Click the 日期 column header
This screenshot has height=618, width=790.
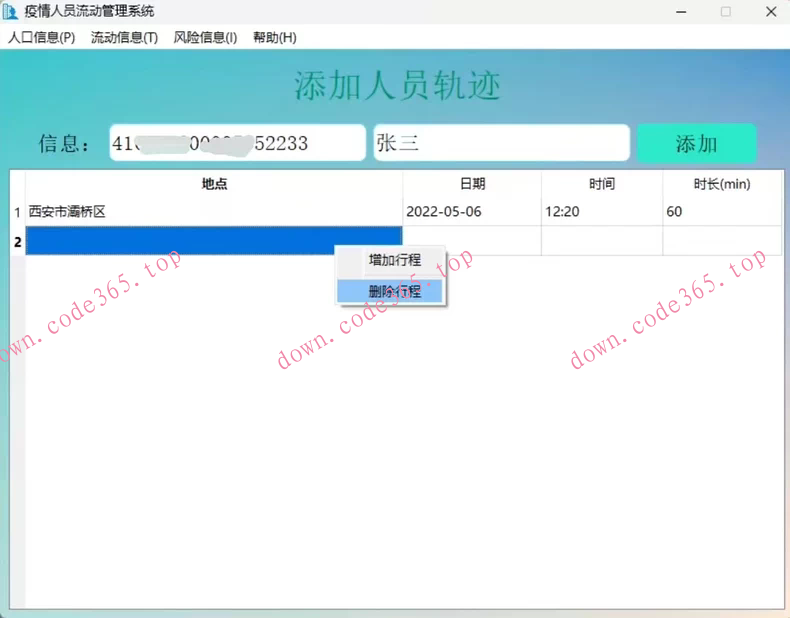pos(472,184)
